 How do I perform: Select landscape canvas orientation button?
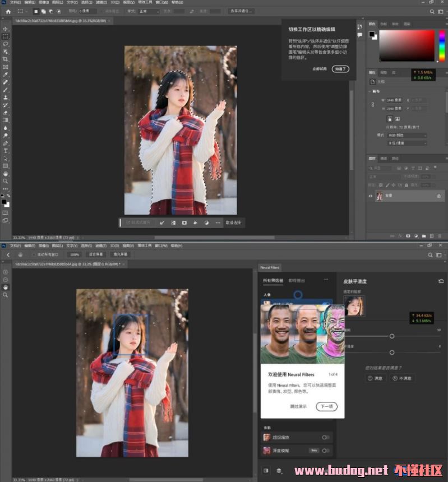[398, 119]
